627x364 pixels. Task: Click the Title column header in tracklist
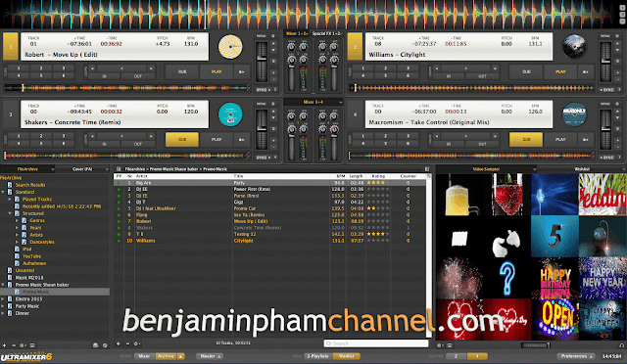pos(239,176)
